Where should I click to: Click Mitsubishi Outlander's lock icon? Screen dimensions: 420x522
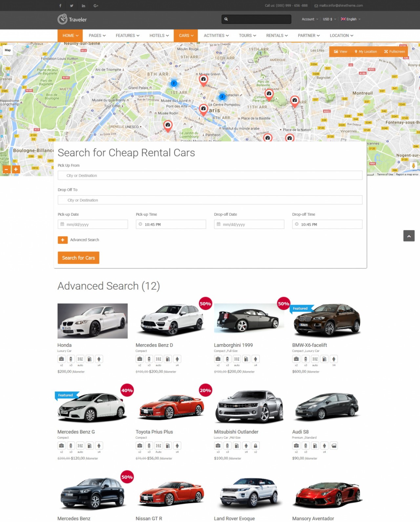[x=256, y=446]
